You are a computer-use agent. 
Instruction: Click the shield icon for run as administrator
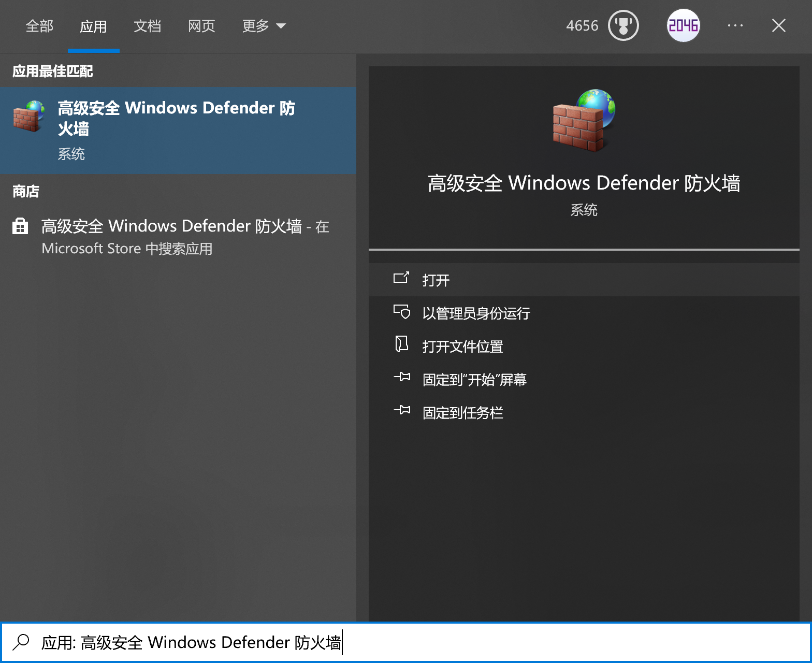[x=402, y=312]
